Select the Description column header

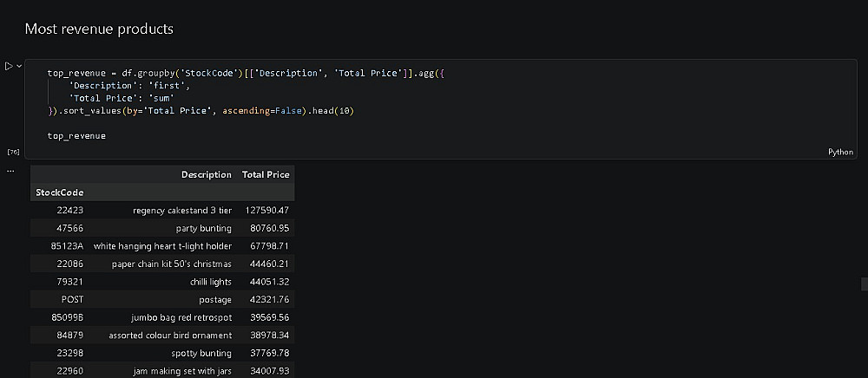(206, 174)
